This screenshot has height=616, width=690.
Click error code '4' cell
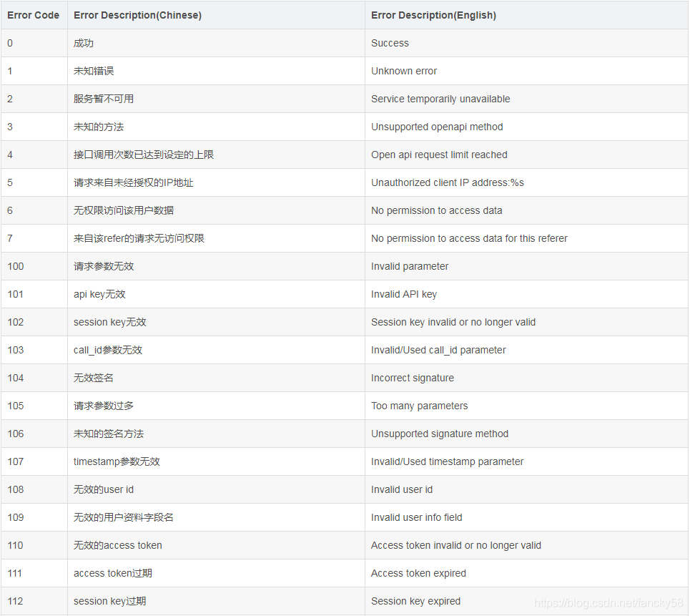[x=34, y=155]
